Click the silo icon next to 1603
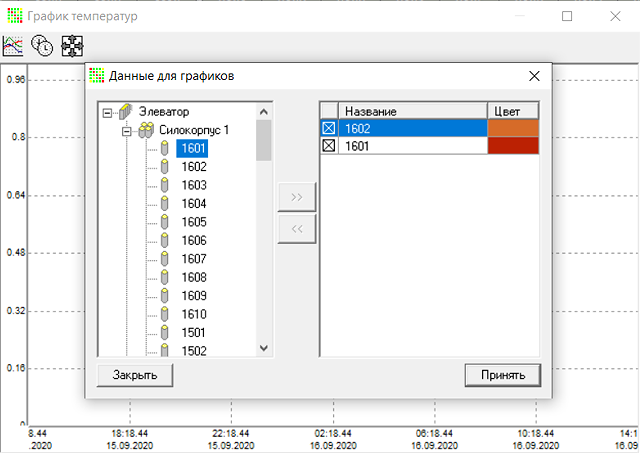The width and height of the screenshot is (641, 453). coord(165,185)
